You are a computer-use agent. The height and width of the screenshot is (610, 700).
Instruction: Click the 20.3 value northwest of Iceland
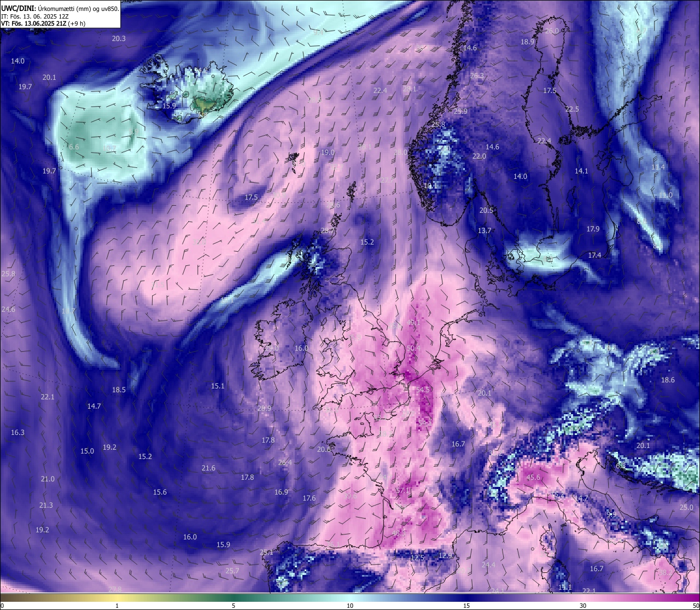click(119, 38)
